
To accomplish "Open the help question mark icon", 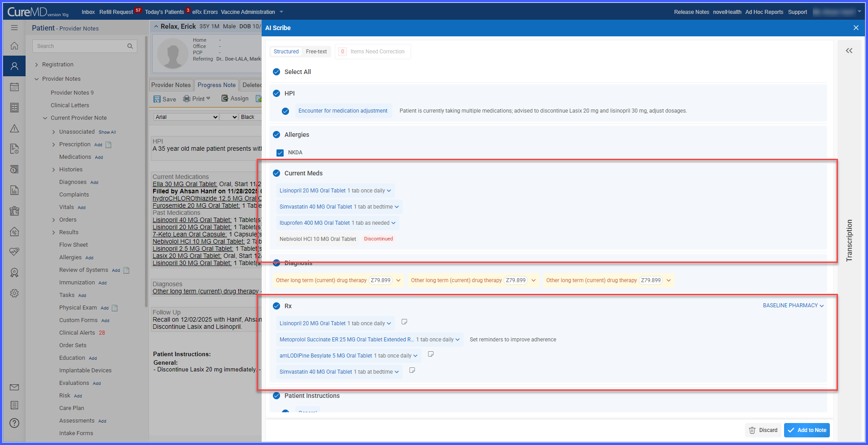I will point(14,423).
